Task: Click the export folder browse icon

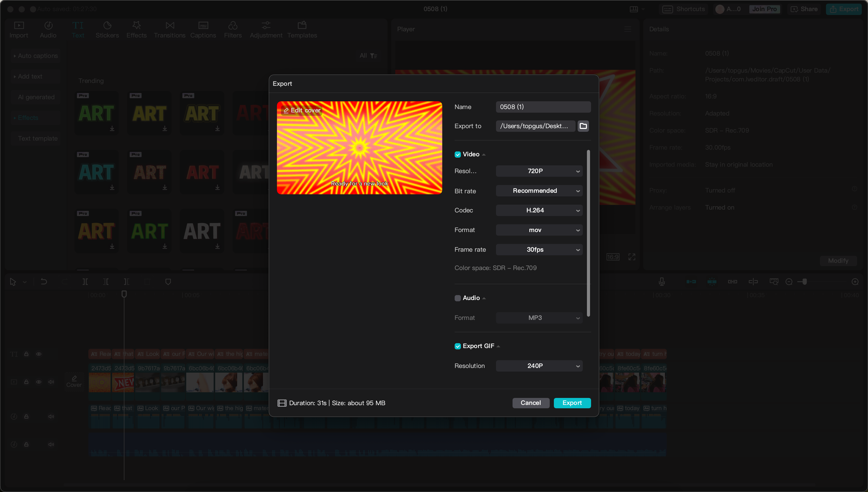Action: [x=584, y=126]
